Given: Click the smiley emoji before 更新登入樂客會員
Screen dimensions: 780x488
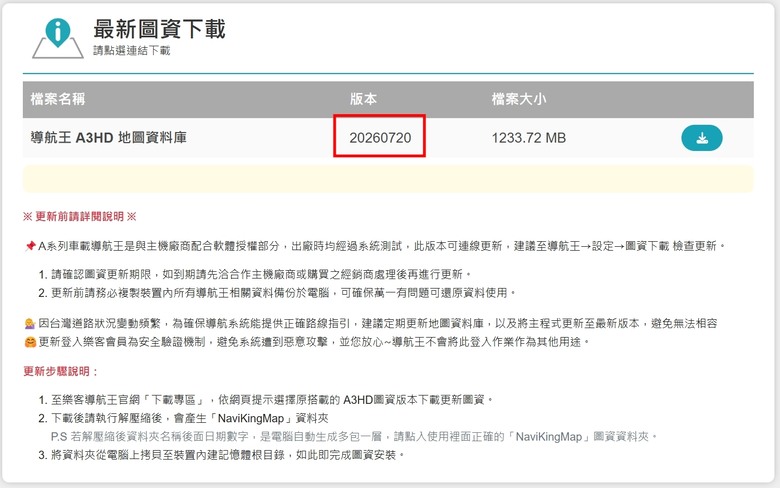Looking at the screenshot, I should pyautogui.click(x=30, y=342).
